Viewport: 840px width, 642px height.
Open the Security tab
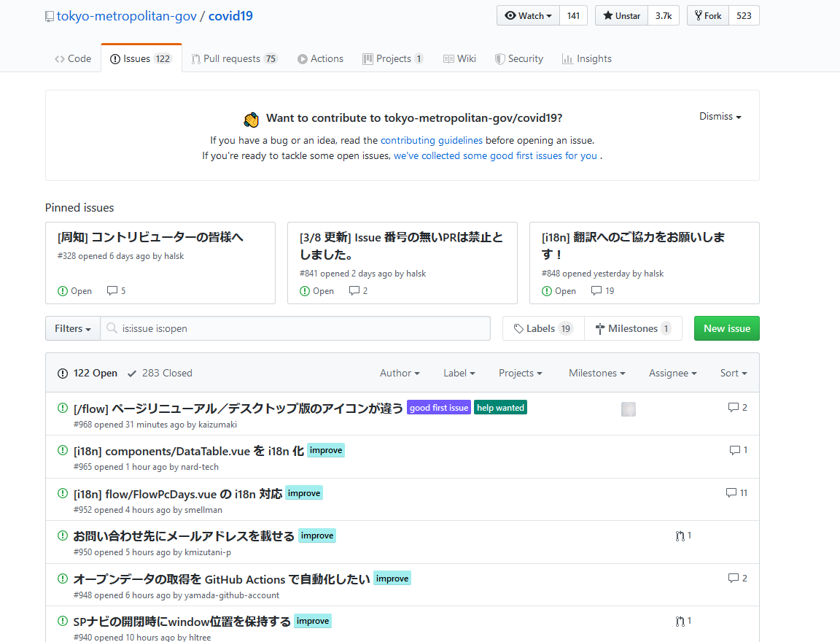pyautogui.click(x=518, y=59)
